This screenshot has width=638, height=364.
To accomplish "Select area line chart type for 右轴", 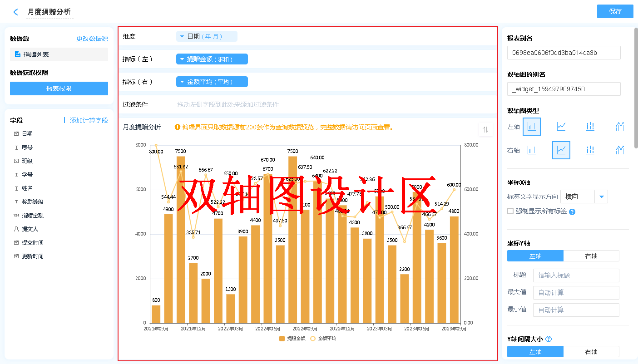I will 620,150.
